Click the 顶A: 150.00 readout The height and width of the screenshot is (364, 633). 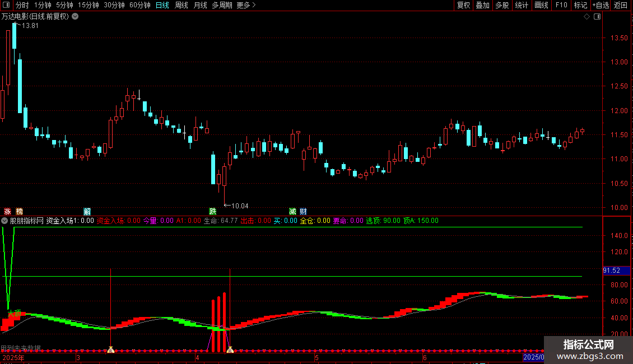coord(421,221)
